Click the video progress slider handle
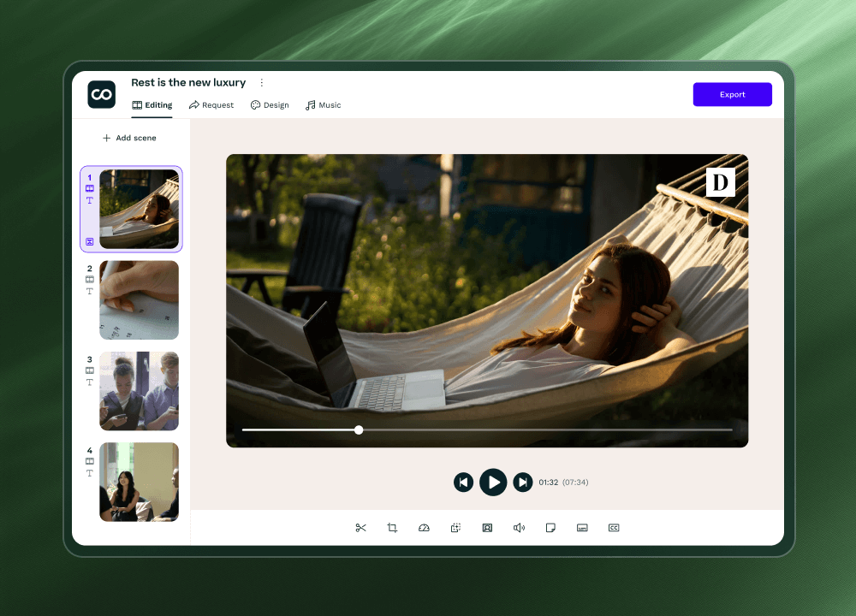 click(x=359, y=430)
